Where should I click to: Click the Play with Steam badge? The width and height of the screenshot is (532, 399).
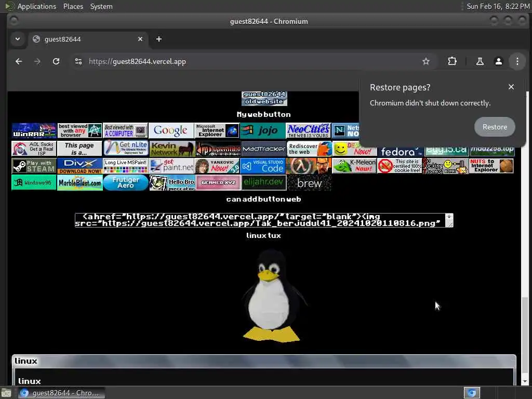point(34,166)
